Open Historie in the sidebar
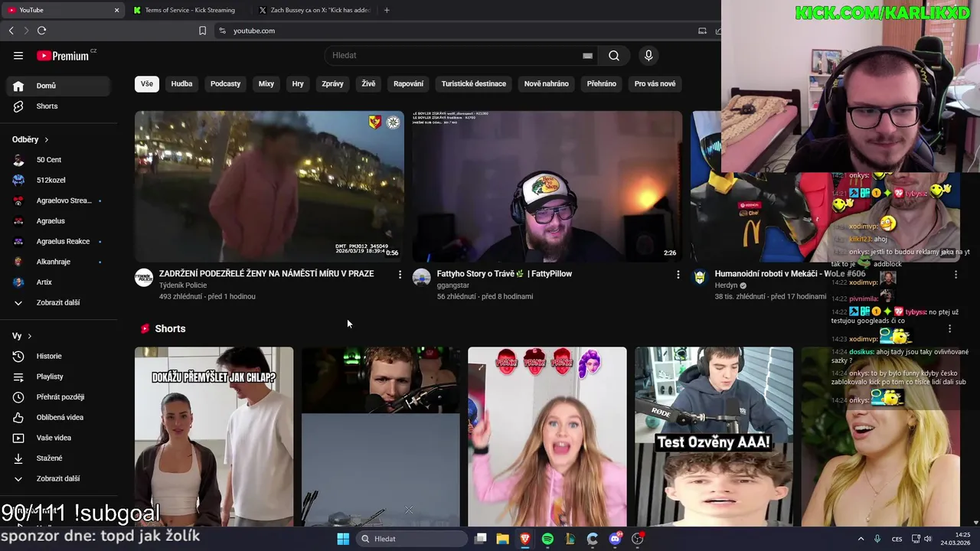The height and width of the screenshot is (551, 980). tap(59, 356)
